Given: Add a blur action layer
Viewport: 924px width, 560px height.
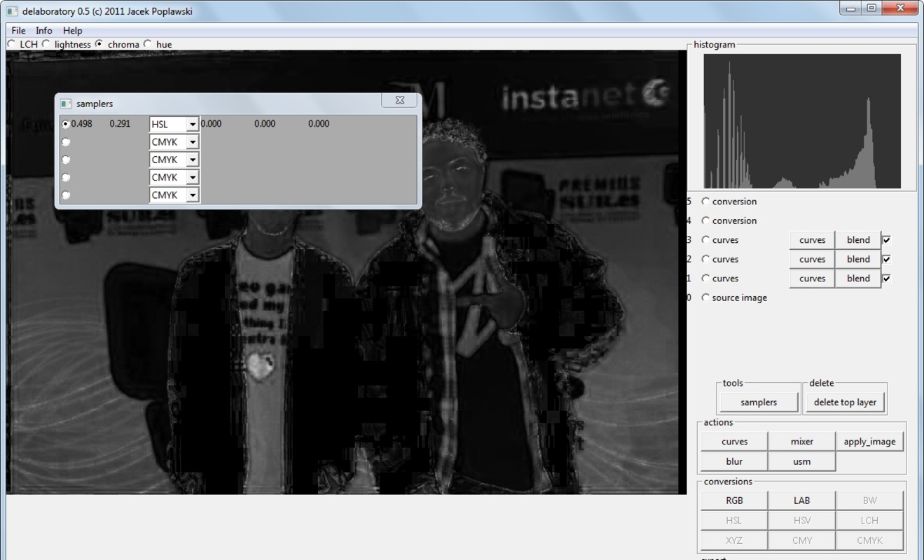Looking at the screenshot, I should 734,461.
